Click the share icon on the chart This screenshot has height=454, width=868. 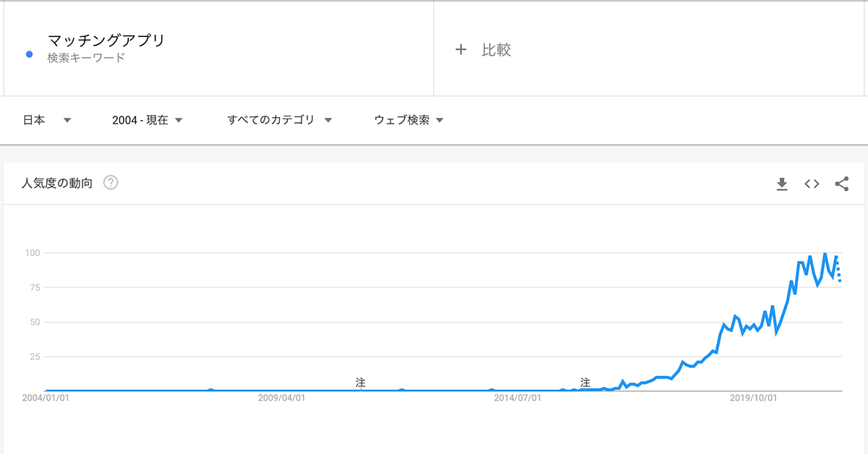[x=842, y=184]
